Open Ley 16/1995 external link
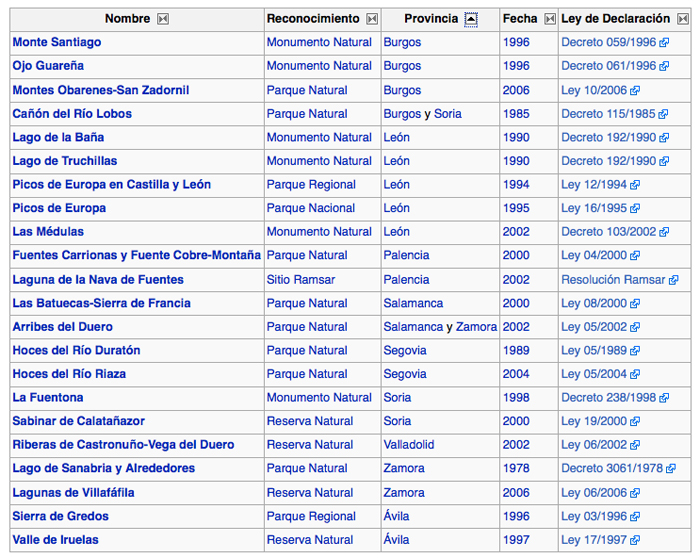Image resolution: width=700 pixels, height=558 pixels. (600, 208)
